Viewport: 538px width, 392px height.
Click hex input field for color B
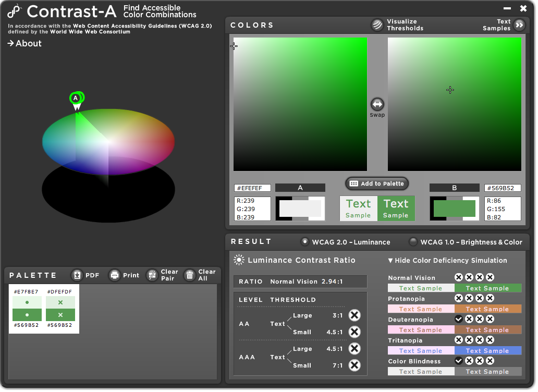pyautogui.click(x=503, y=188)
